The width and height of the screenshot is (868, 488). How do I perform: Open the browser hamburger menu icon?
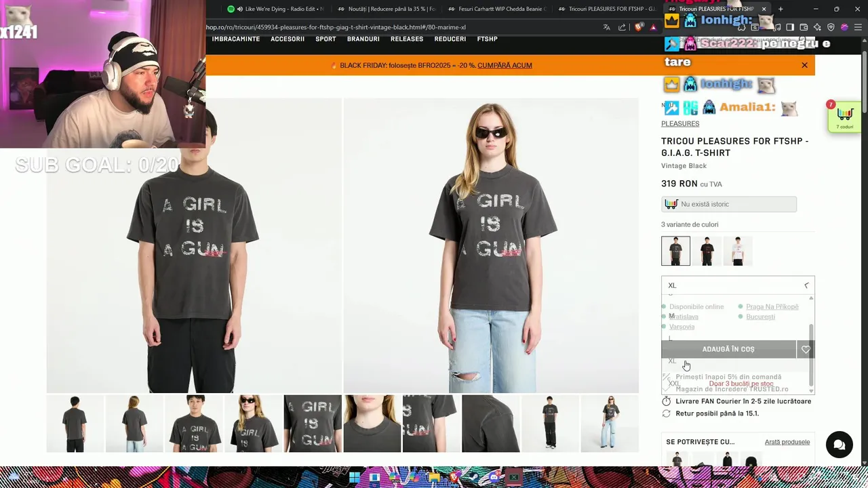[859, 27]
